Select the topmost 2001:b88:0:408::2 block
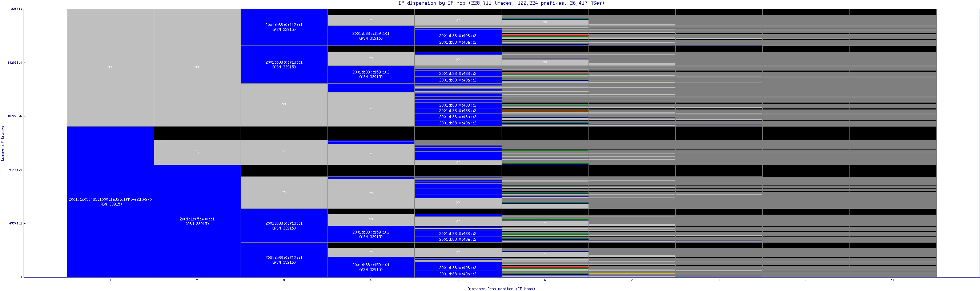 [x=458, y=36]
